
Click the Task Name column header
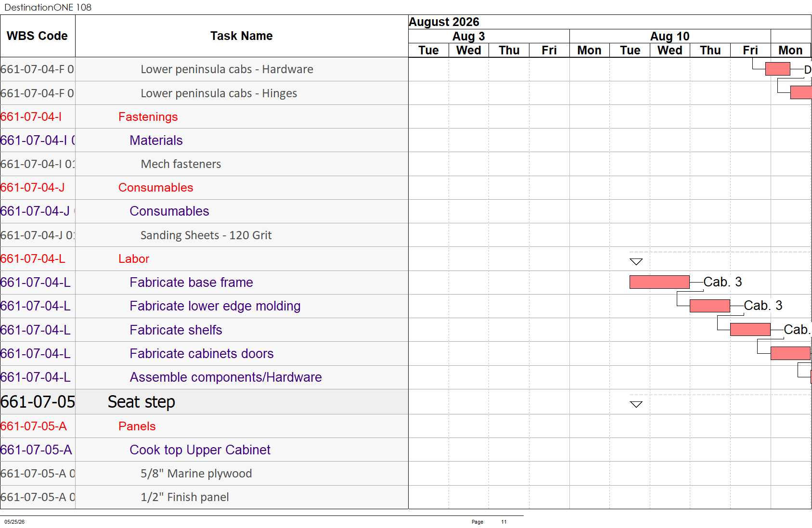(242, 36)
